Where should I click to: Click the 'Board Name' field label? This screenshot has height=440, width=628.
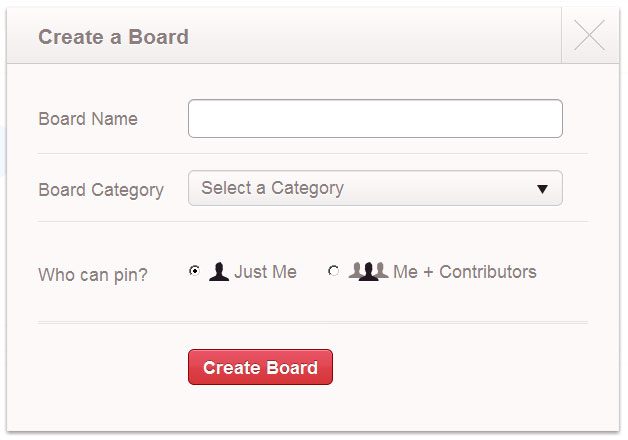tap(88, 119)
